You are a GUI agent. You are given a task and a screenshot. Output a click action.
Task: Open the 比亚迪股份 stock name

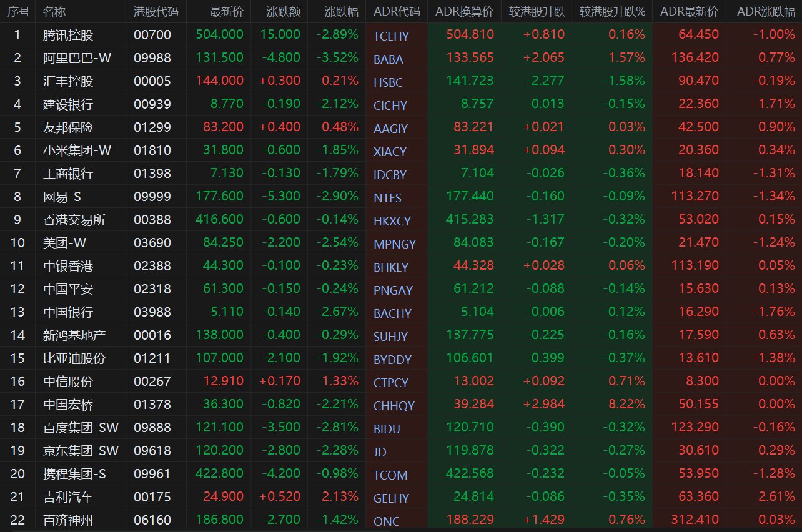(75, 358)
